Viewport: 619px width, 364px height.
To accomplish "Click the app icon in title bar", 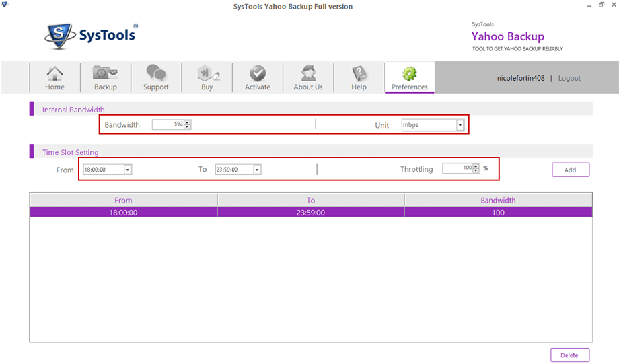I will (x=5, y=4).
